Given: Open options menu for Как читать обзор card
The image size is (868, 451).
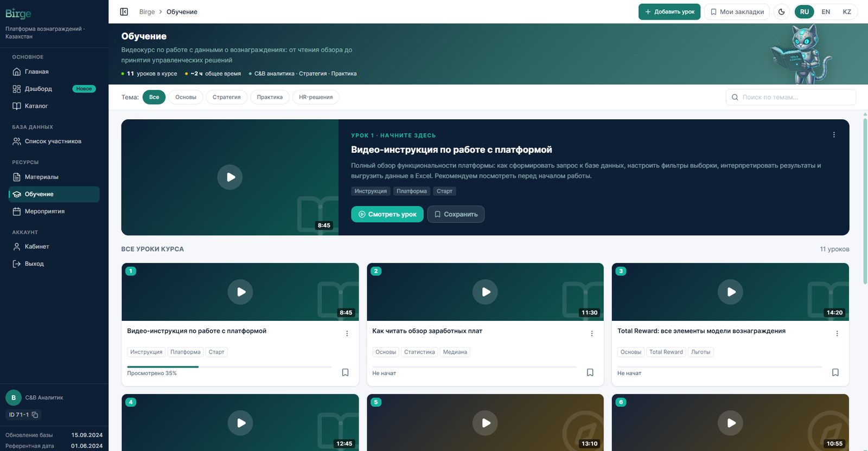Looking at the screenshot, I should tap(592, 333).
